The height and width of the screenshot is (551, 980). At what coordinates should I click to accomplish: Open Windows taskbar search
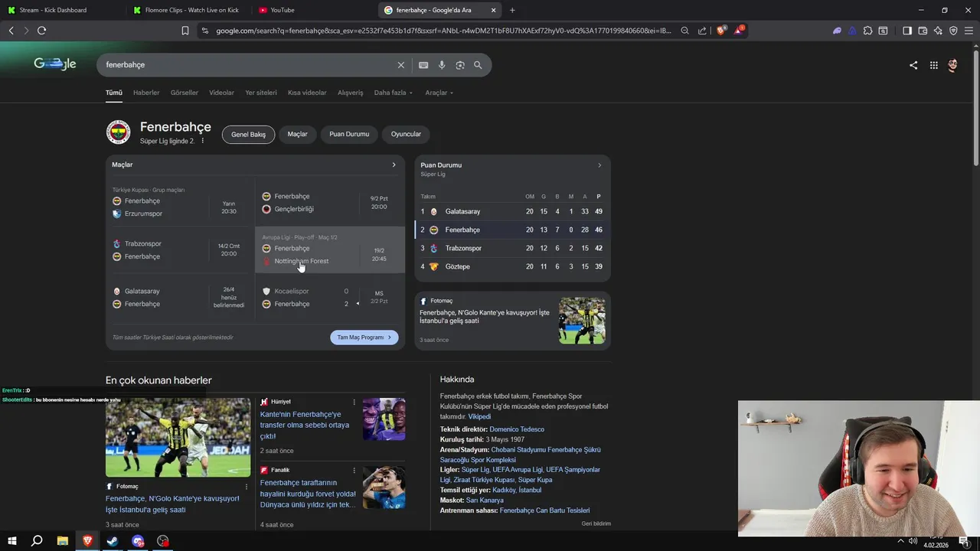[37, 541]
